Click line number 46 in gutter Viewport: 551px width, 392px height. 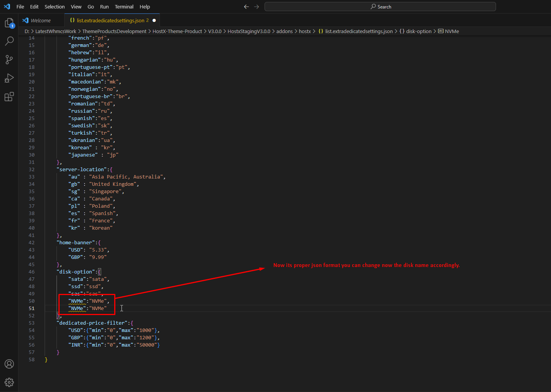(x=32, y=272)
